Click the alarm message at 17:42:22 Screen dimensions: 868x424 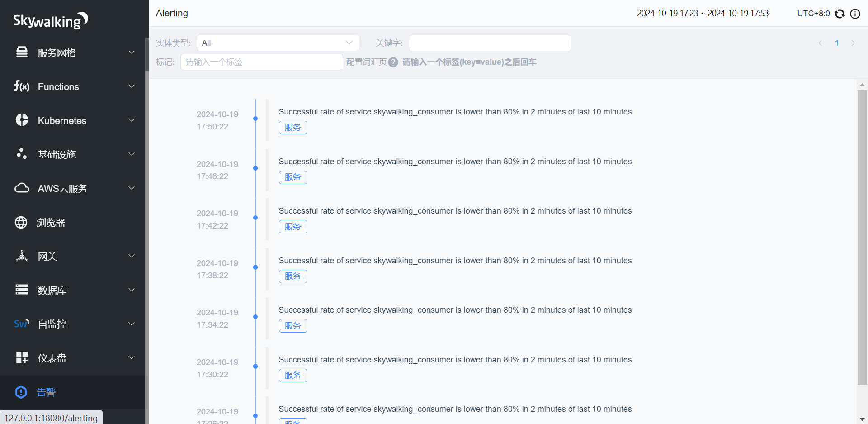point(455,211)
